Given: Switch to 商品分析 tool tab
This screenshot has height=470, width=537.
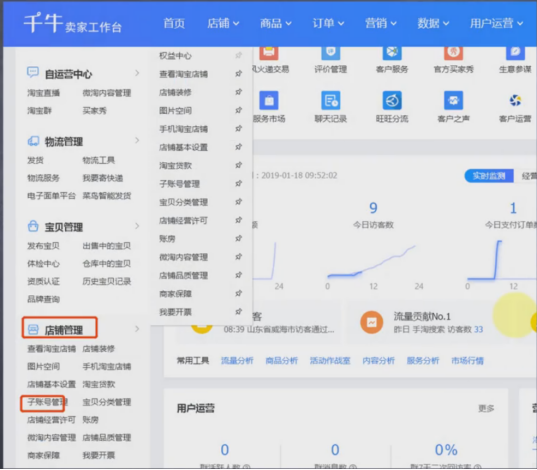Looking at the screenshot, I should [x=282, y=360].
